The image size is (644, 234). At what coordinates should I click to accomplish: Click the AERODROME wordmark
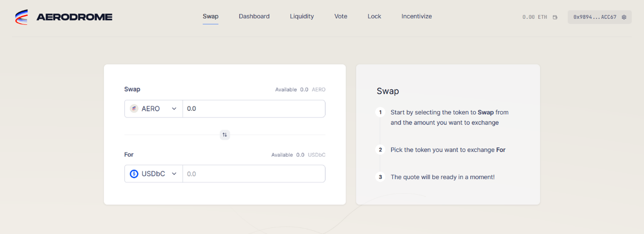(x=74, y=17)
